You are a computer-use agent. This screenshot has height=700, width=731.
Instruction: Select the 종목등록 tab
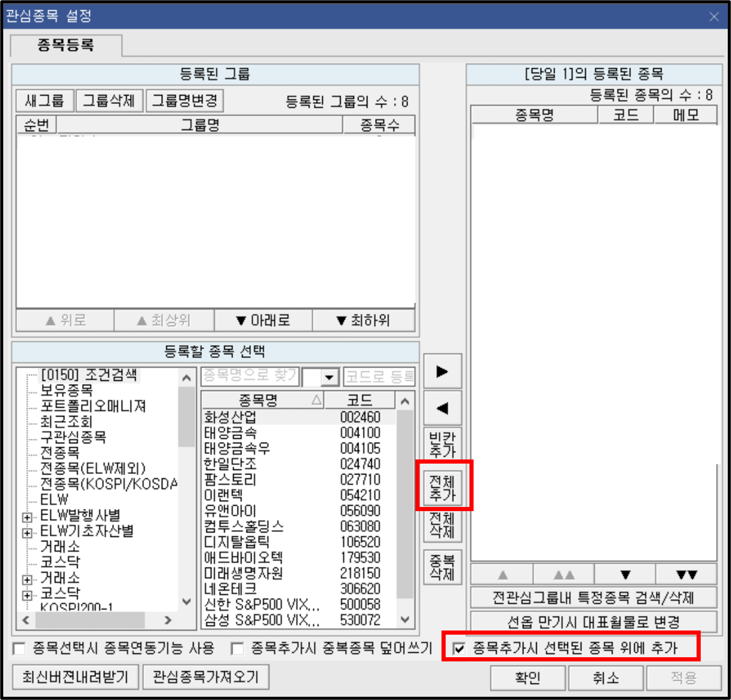[x=66, y=45]
